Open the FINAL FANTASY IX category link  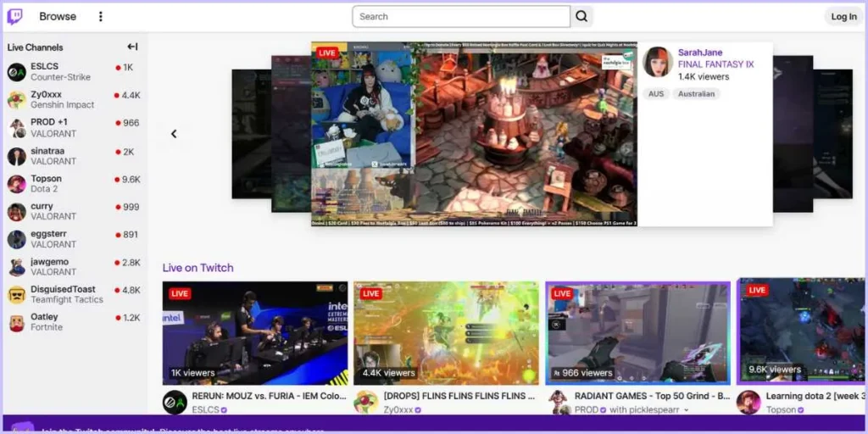click(715, 64)
